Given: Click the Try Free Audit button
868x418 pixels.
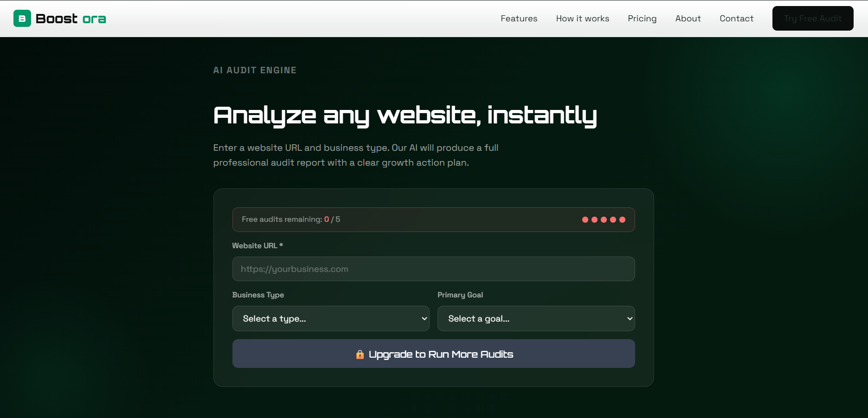Looking at the screenshot, I should pyautogui.click(x=813, y=19).
